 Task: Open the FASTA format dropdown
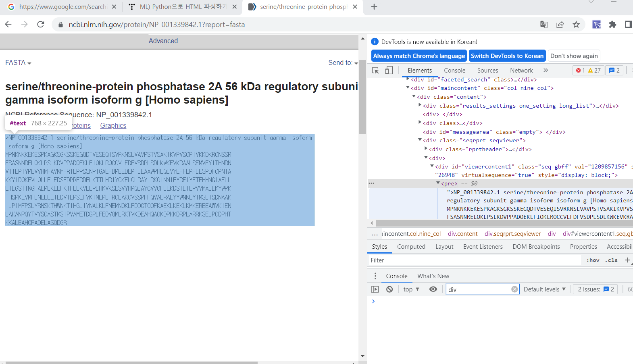point(18,63)
